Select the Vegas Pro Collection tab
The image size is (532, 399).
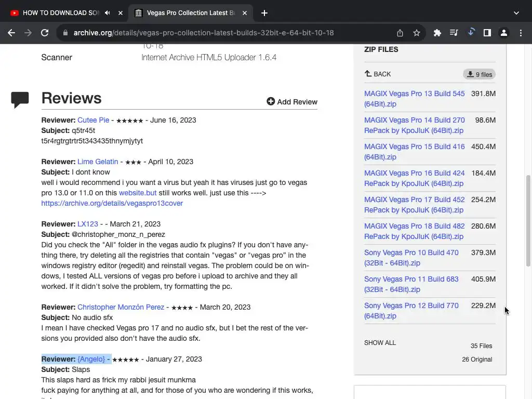click(x=191, y=13)
